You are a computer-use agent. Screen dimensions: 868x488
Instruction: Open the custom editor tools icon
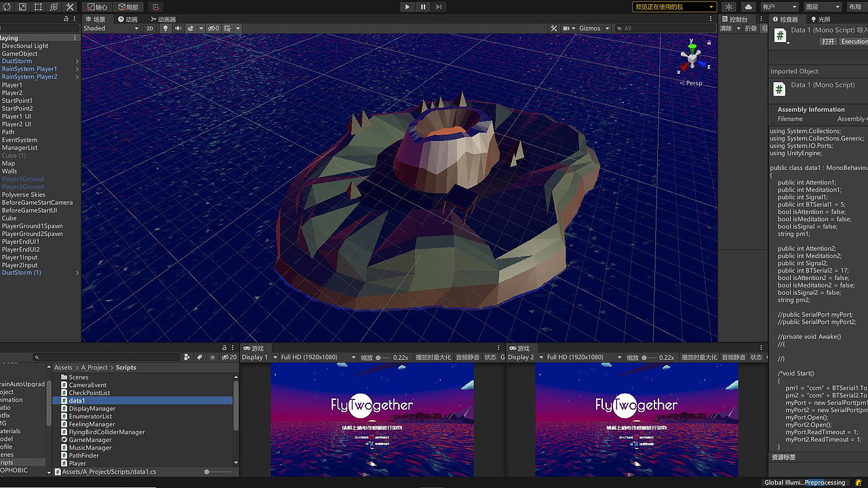click(69, 7)
